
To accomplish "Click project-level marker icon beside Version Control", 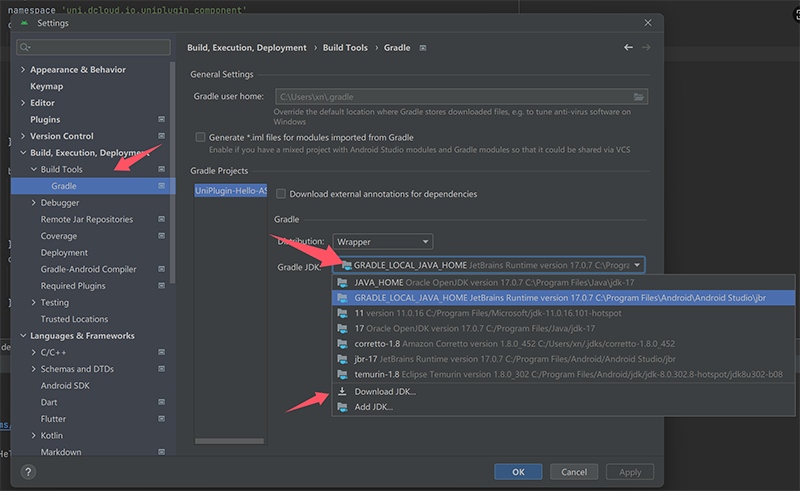I will pos(161,136).
